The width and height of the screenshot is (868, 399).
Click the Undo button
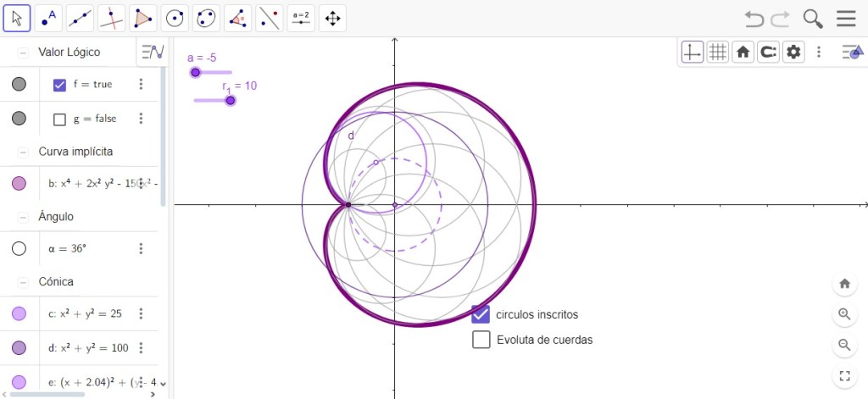click(x=754, y=19)
